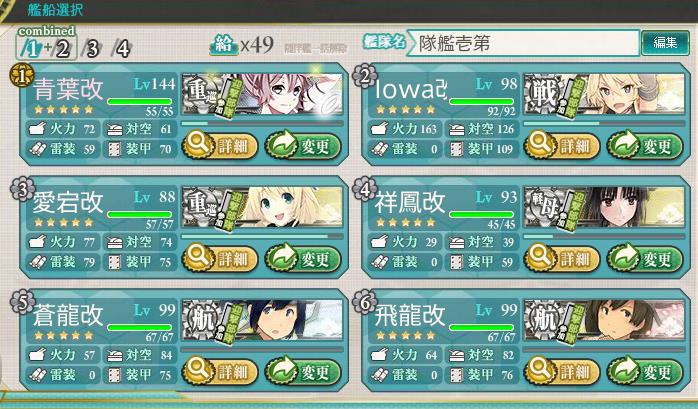Select combined fleet tab 1
The image size is (698, 409).
[32, 49]
